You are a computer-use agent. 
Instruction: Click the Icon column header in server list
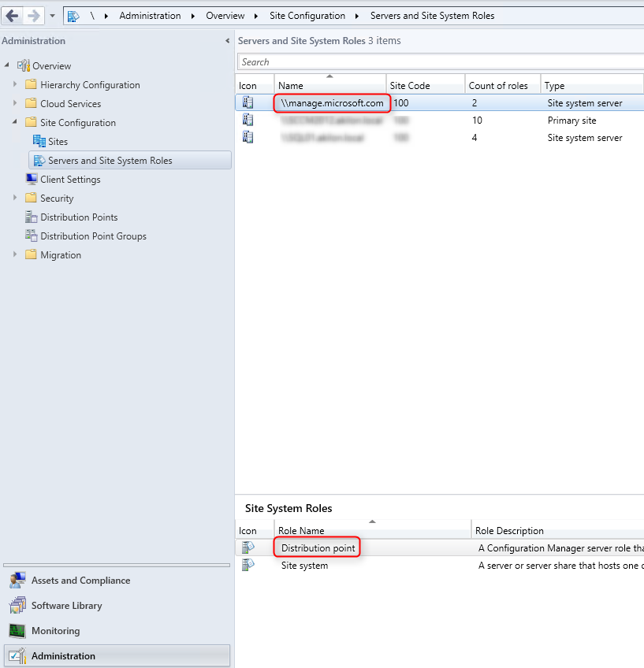pyautogui.click(x=255, y=86)
